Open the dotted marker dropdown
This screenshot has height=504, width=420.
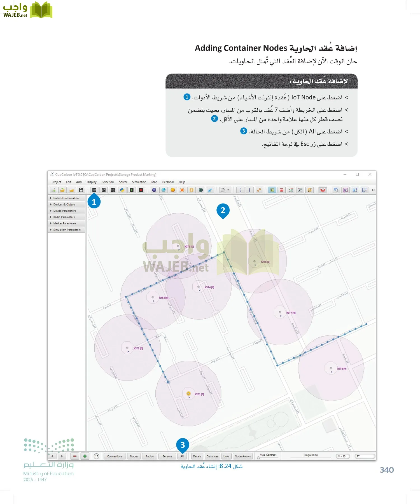click(x=225, y=190)
